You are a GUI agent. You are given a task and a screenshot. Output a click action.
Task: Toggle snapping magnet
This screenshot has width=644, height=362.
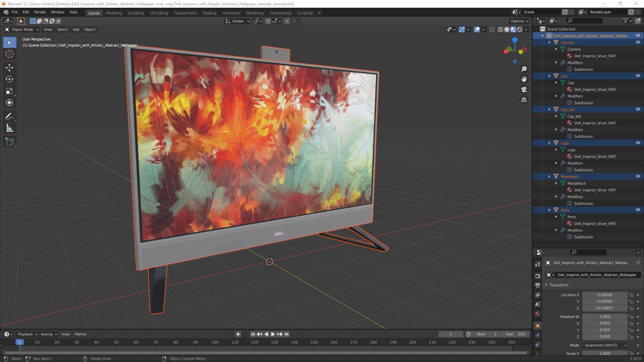268,21
